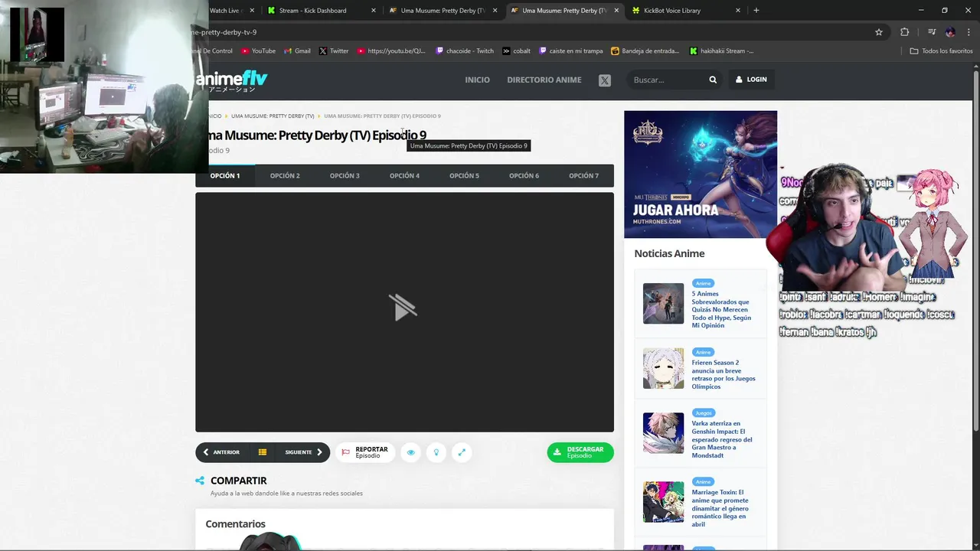Screen dimensions: 980x551
Task: Open article 5 Animes Sobrevalorados
Action: 721,309
